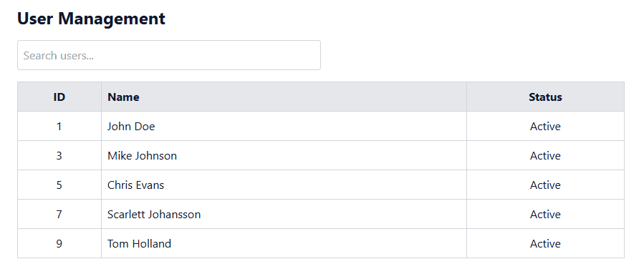Select ID cell with value 9
The image size is (644, 269).
(59, 243)
